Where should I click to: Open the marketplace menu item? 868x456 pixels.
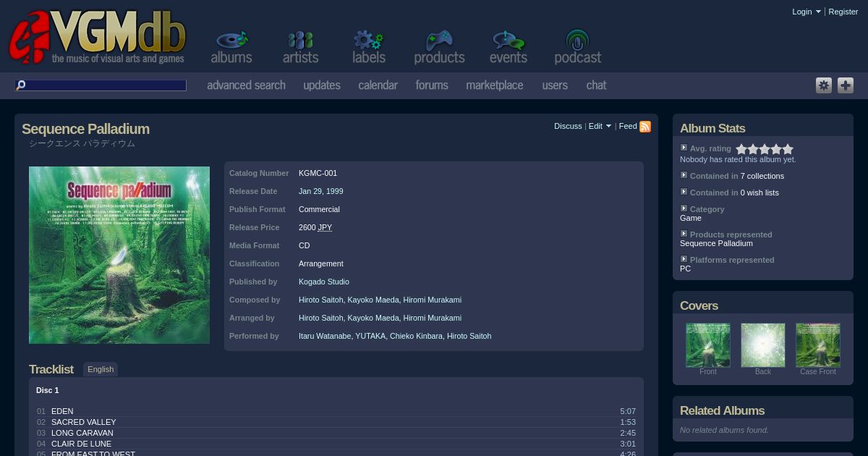(494, 85)
